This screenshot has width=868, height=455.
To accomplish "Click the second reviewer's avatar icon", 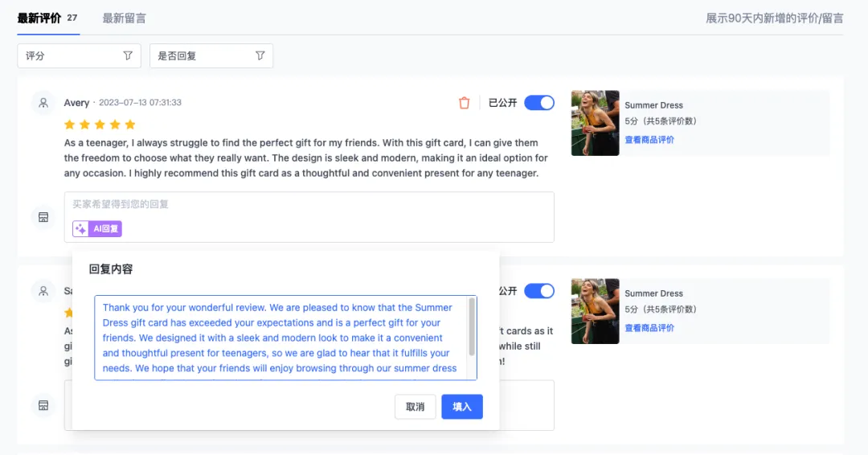I will (43, 291).
